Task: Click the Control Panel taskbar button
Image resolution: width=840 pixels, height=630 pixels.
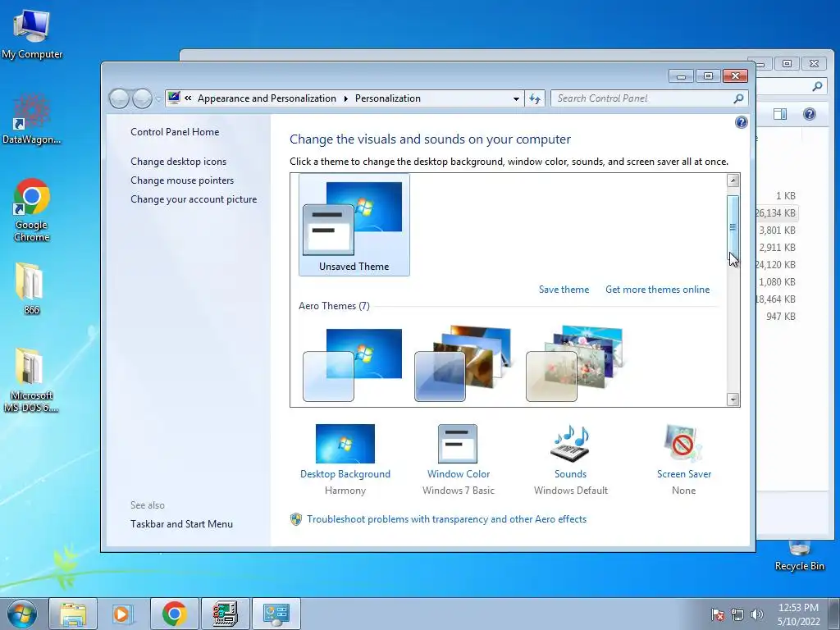Action: (x=276, y=614)
